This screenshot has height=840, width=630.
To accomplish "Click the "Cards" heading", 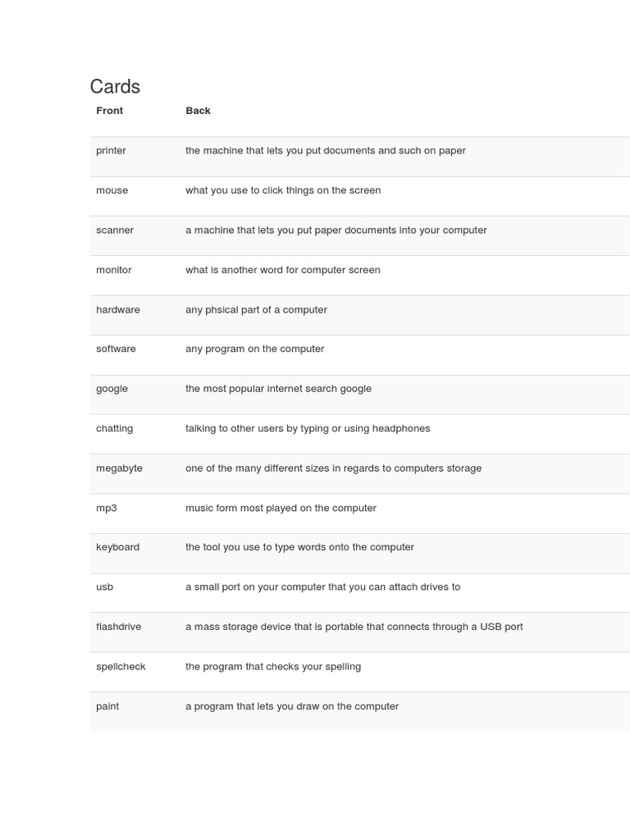I will (115, 87).
